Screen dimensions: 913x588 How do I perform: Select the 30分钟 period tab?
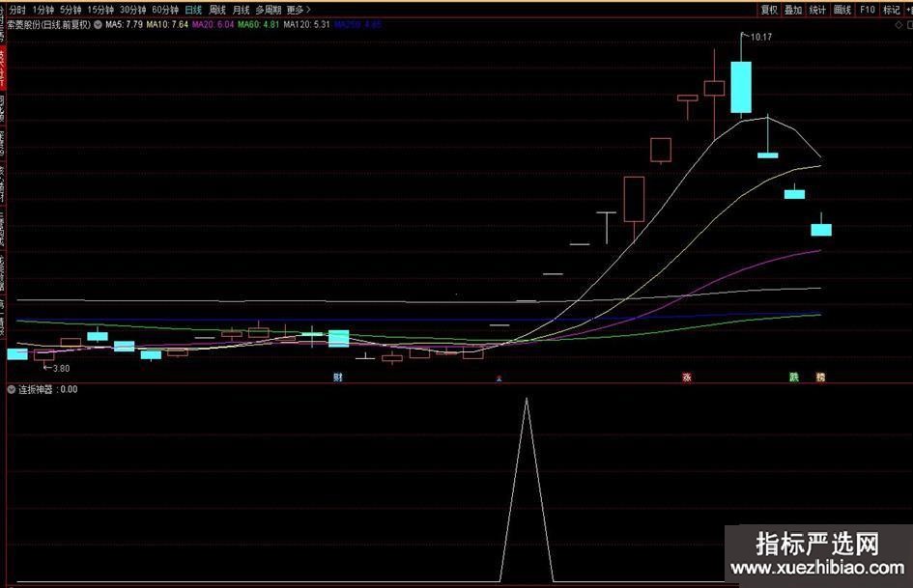pyautogui.click(x=132, y=10)
